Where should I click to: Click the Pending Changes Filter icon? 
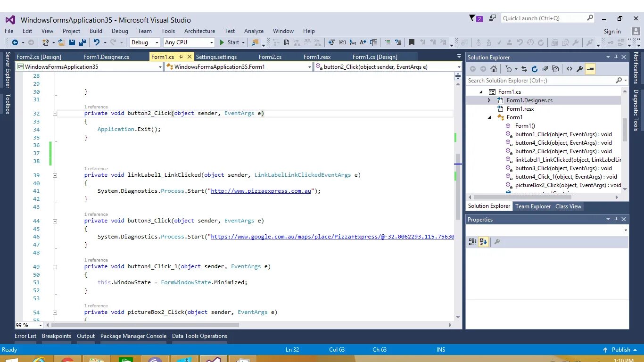(509, 69)
